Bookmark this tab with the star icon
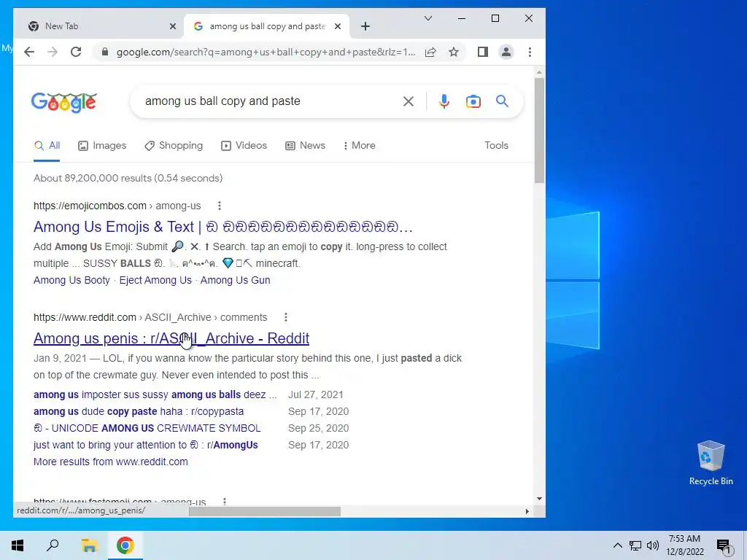 [x=454, y=52]
